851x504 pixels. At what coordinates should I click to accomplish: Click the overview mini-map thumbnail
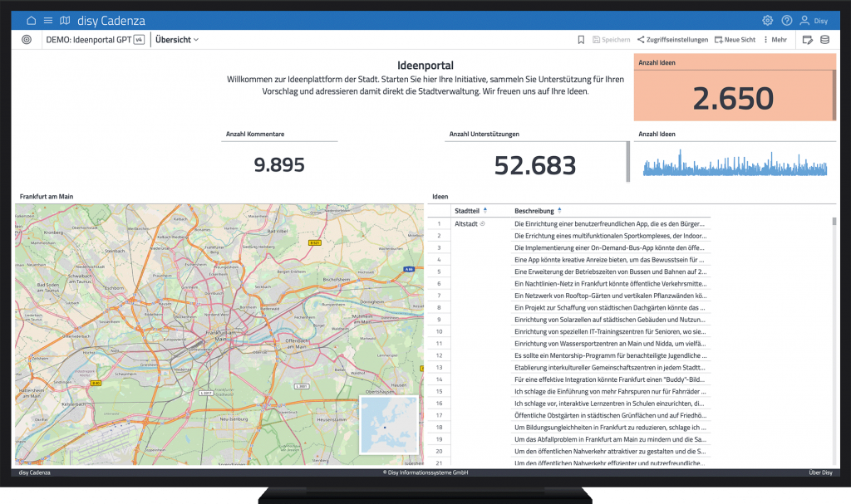click(388, 425)
